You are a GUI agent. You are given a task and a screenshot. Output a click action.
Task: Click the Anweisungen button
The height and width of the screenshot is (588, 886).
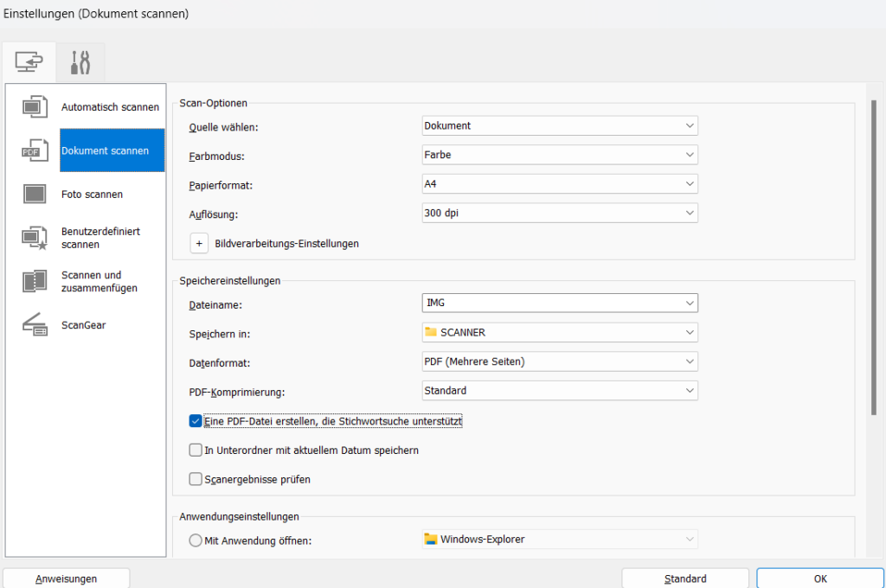point(64,578)
